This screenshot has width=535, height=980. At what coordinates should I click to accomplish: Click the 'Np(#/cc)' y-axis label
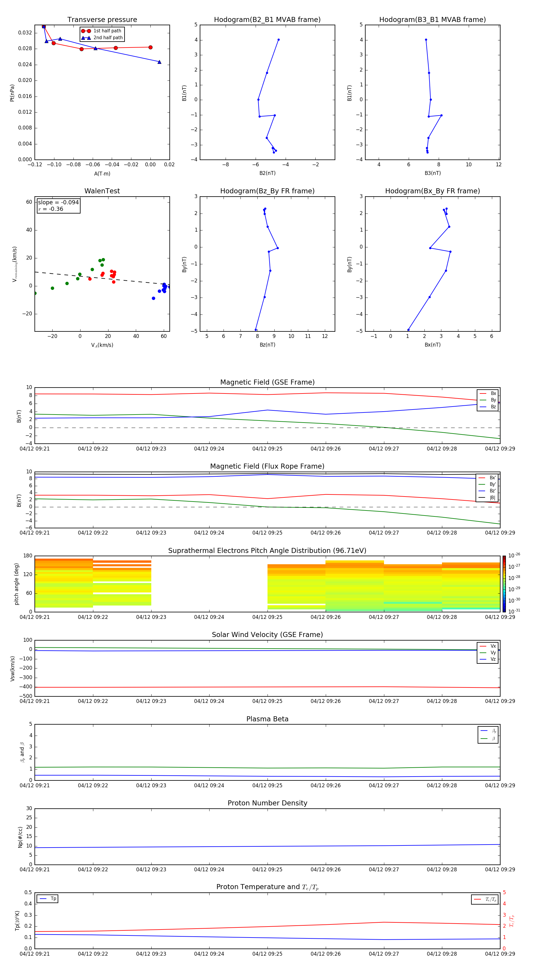click(21, 837)
